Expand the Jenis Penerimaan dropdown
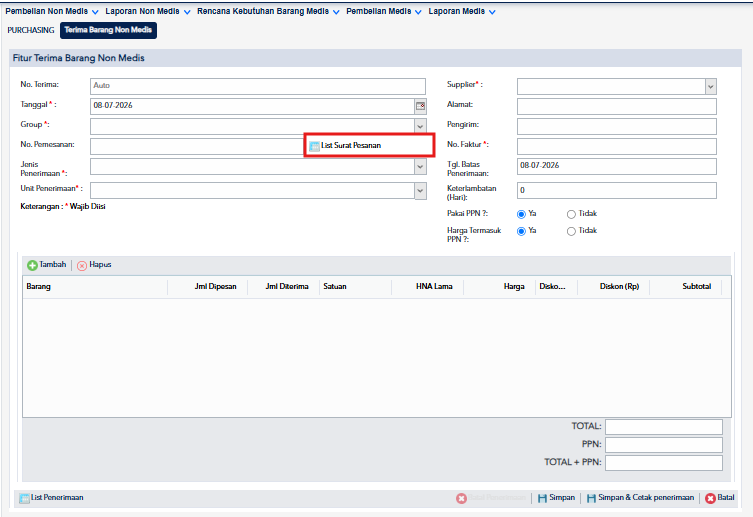Viewport: 753px width, 517px height. (420, 167)
